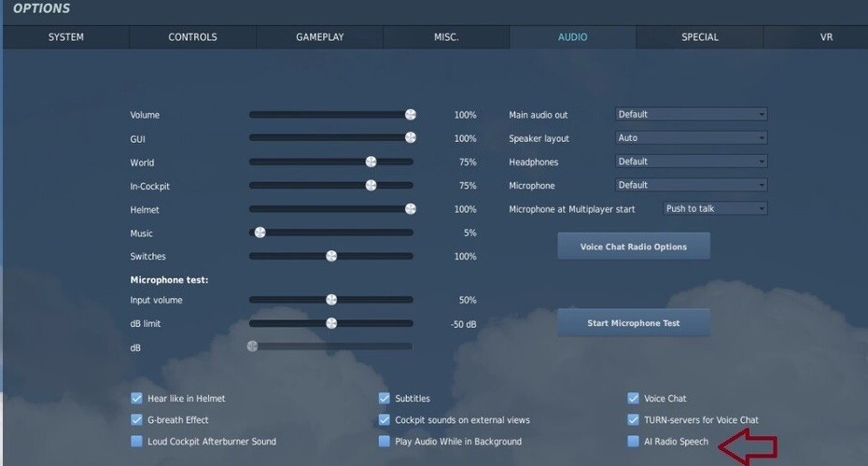Open Microphone at Multiplayer start dropdown

tap(715, 208)
